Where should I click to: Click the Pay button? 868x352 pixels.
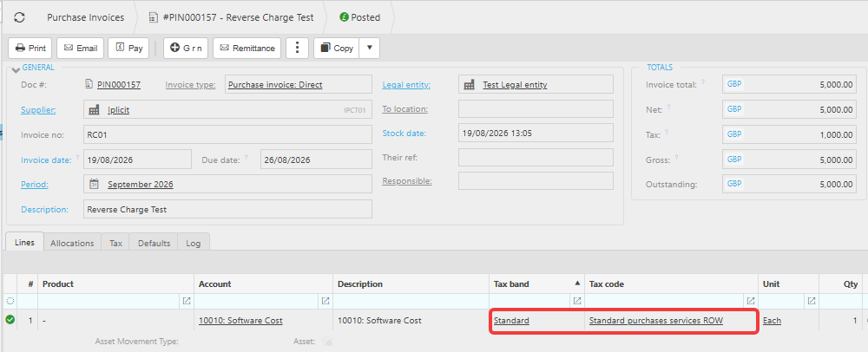(x=128, y=48)
